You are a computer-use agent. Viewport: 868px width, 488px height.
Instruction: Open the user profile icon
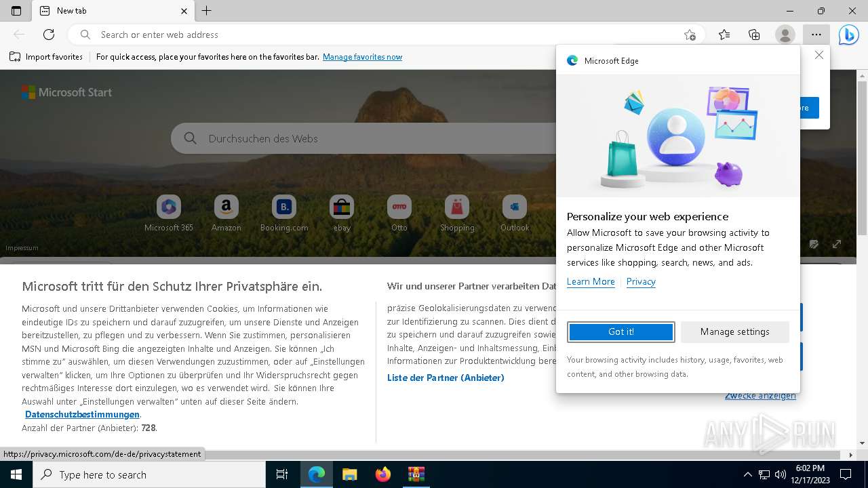[x=785, y=35]
